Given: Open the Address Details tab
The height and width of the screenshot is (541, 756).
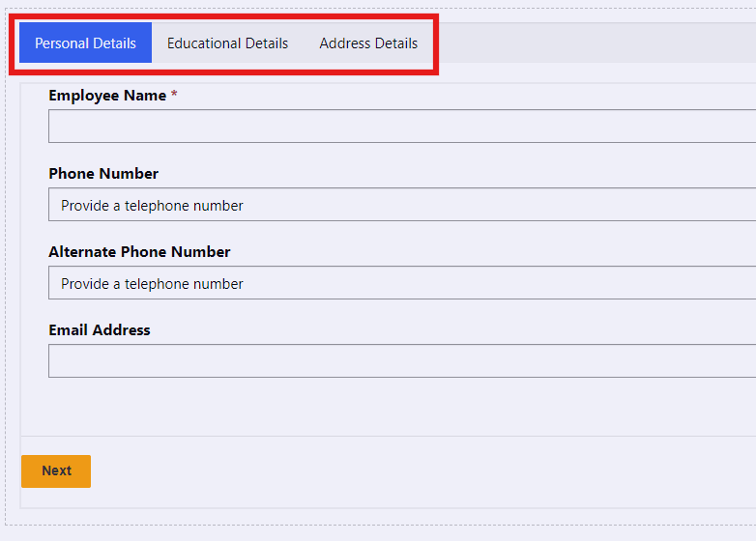Looking at the screenshot, I should 368,43.
